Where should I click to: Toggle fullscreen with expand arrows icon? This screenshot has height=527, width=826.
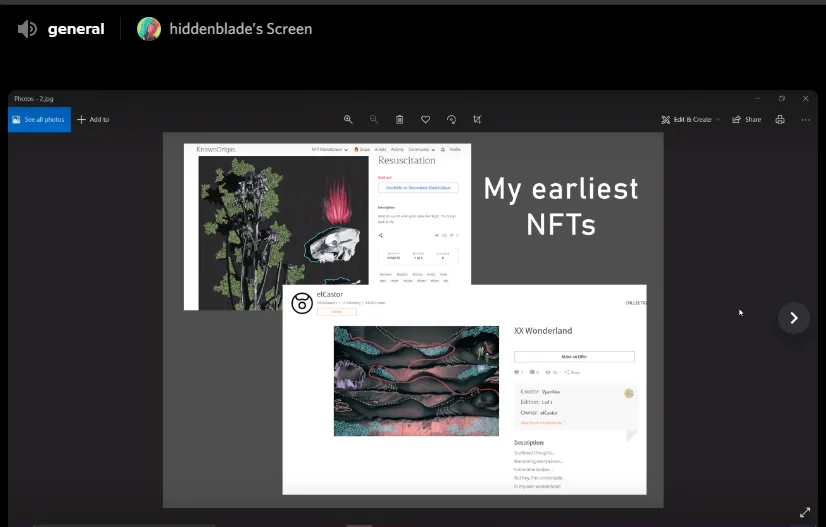click(x=805, y=512)
